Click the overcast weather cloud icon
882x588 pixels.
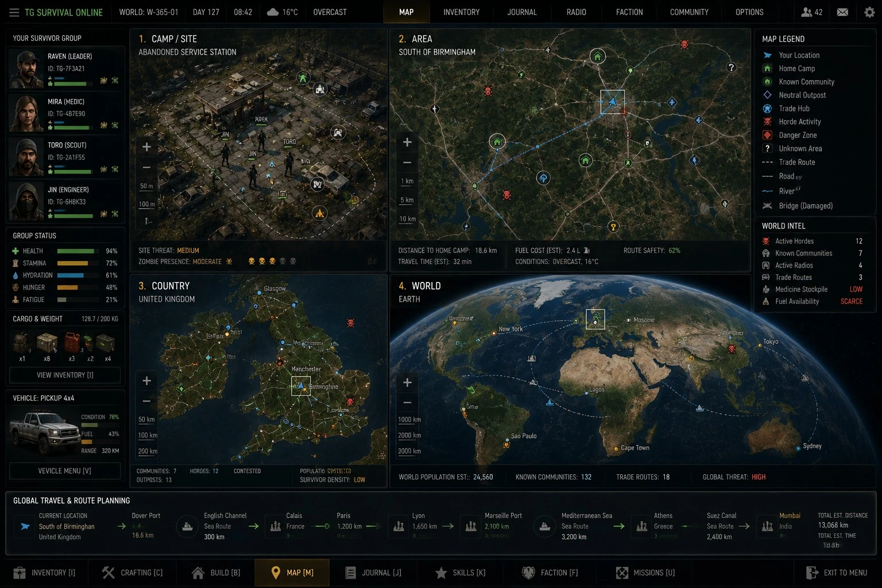pos(273,12)
